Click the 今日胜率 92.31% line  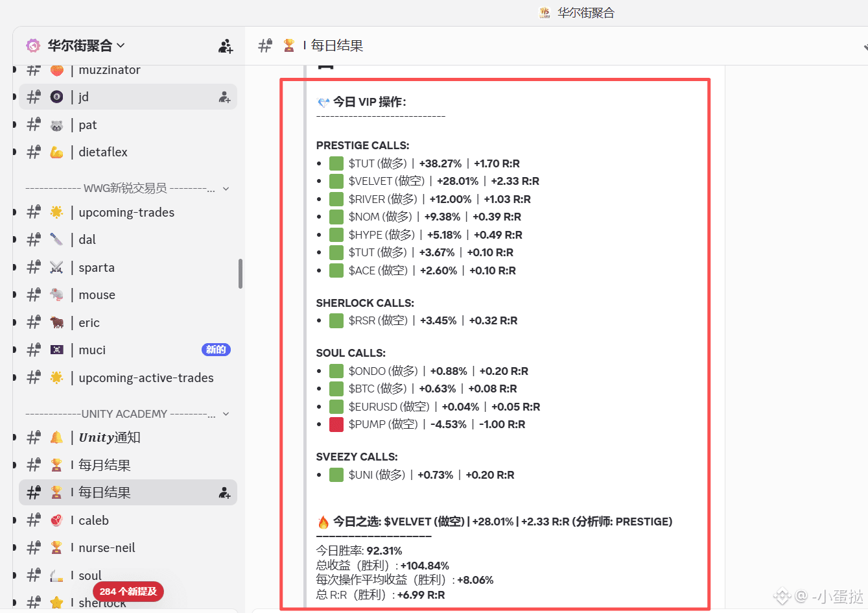pyautogui.click(x=359, y=551)
